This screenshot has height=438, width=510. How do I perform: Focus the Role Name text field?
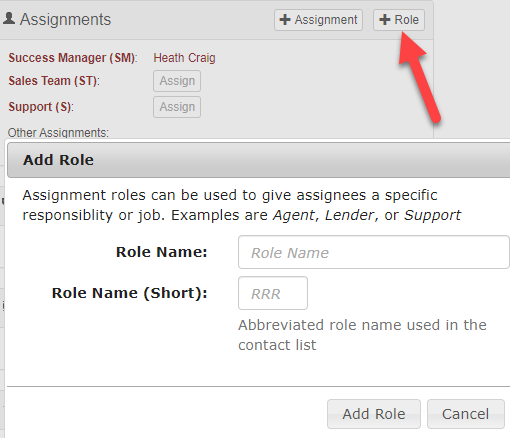(x=374, y=252)
